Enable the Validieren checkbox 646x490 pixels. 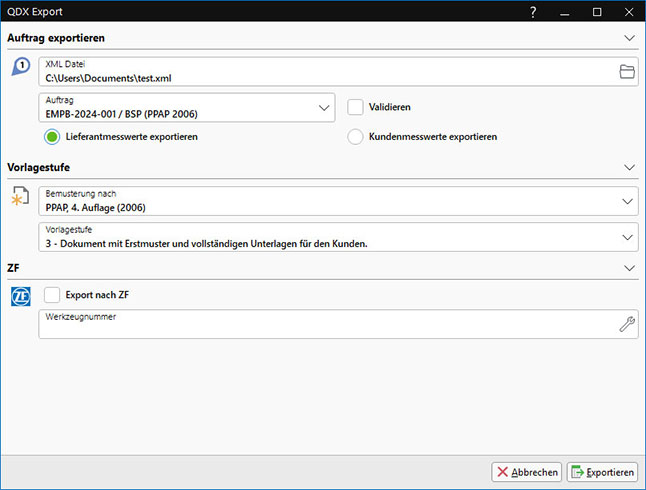(356, 107)
